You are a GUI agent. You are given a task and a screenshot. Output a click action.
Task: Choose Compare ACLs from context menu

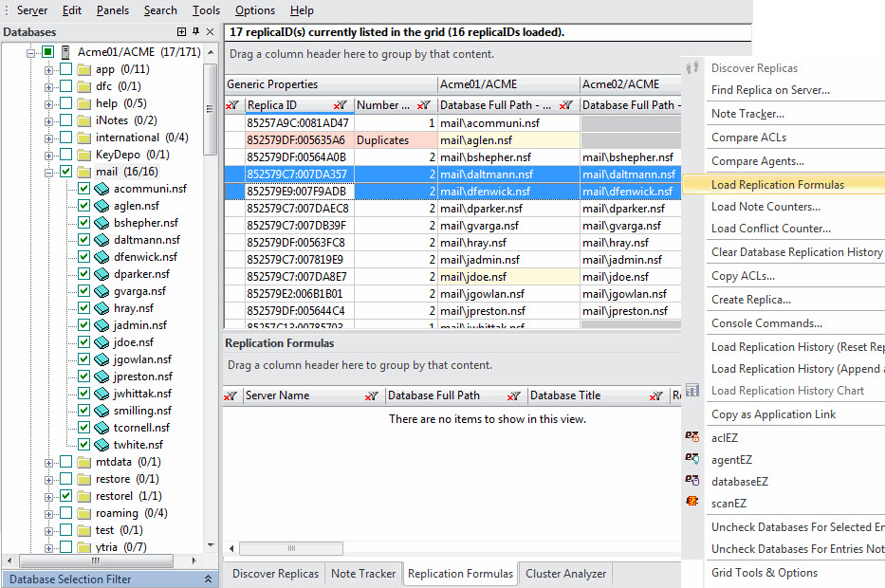point(748,138)
